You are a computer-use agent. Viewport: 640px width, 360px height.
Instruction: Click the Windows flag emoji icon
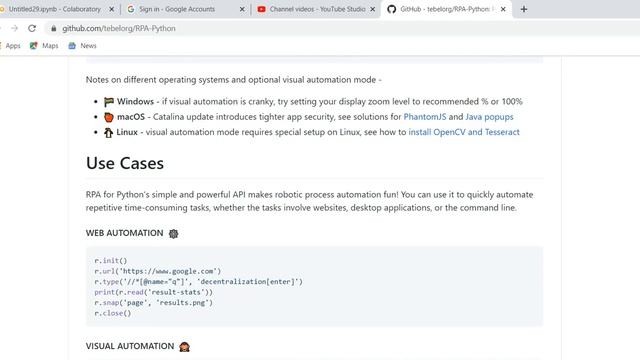109,102
